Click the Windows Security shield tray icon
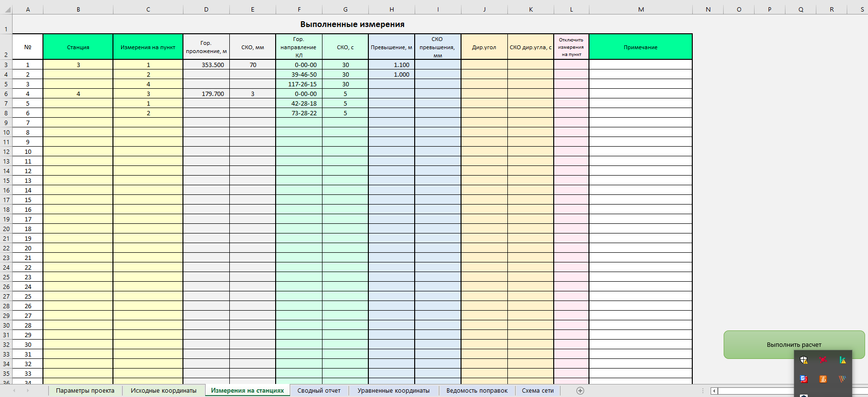Viewport: 868px width, 397px height. pos(804,360)
